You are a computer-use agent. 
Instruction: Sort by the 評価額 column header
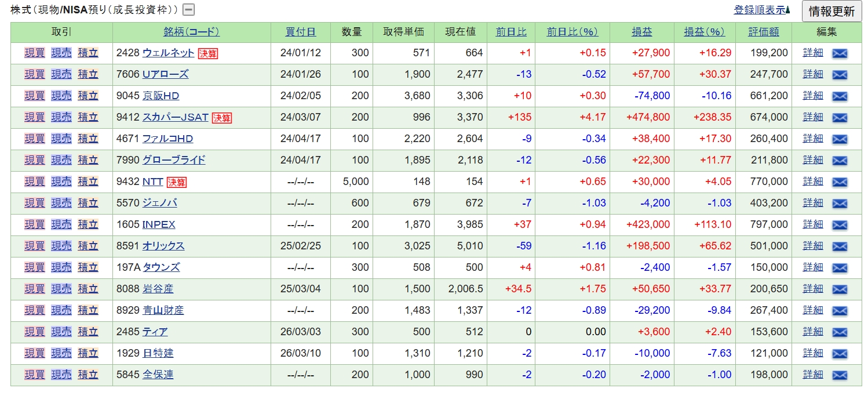click(x=763, y=32)
